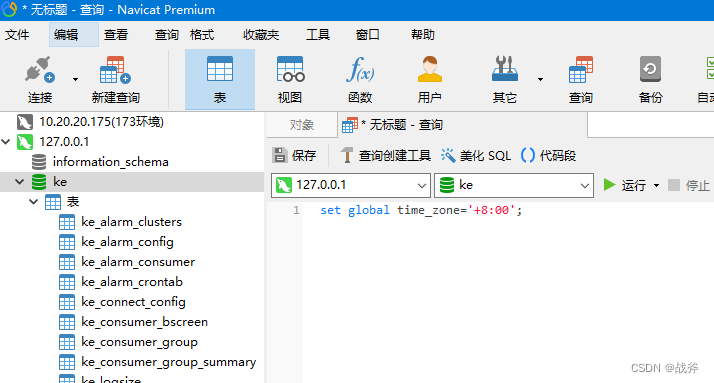The image size is (714, 383).
Task: Click the 10.20.20.175 connection icon
Action: coord(25,122)
